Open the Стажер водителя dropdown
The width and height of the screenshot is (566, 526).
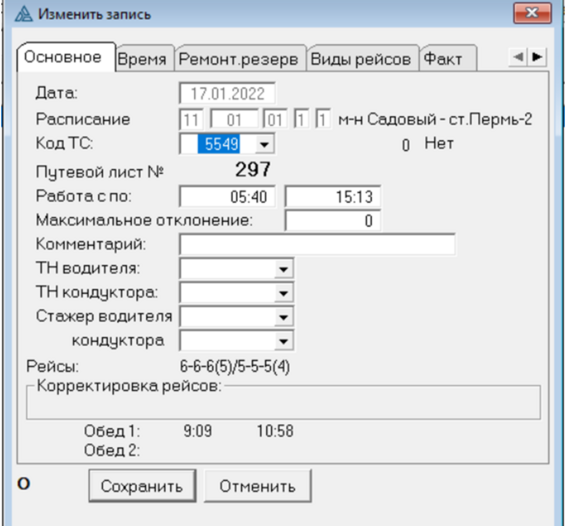pyautogui.click(x=283, y=317)
